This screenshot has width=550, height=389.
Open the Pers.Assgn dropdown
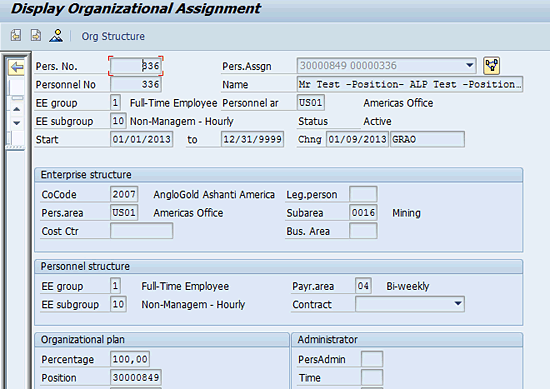point(469,65)
